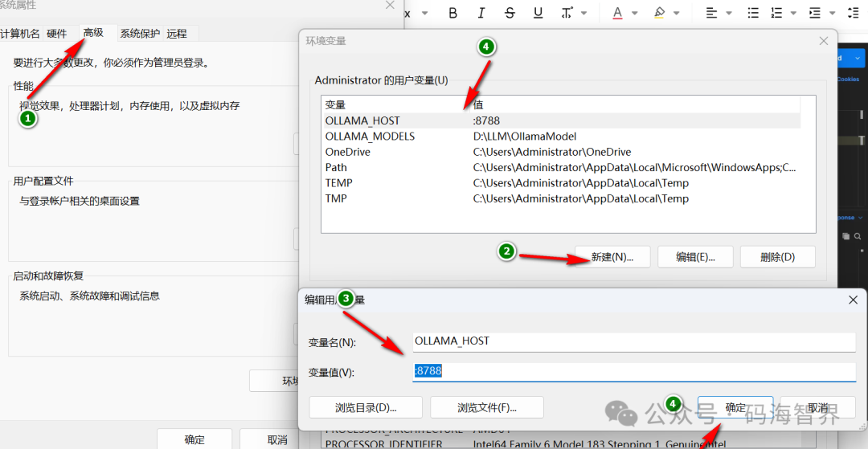Open the numbered list style dropdown arrow

click(x=794, y=14)
